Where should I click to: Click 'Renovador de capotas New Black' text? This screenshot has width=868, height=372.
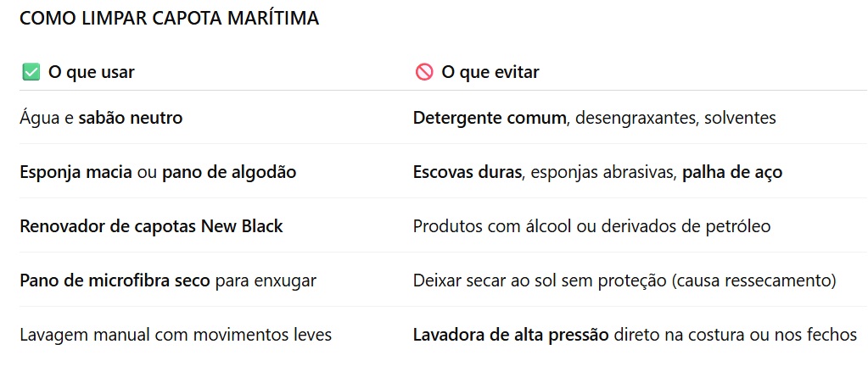click(151, 227)
